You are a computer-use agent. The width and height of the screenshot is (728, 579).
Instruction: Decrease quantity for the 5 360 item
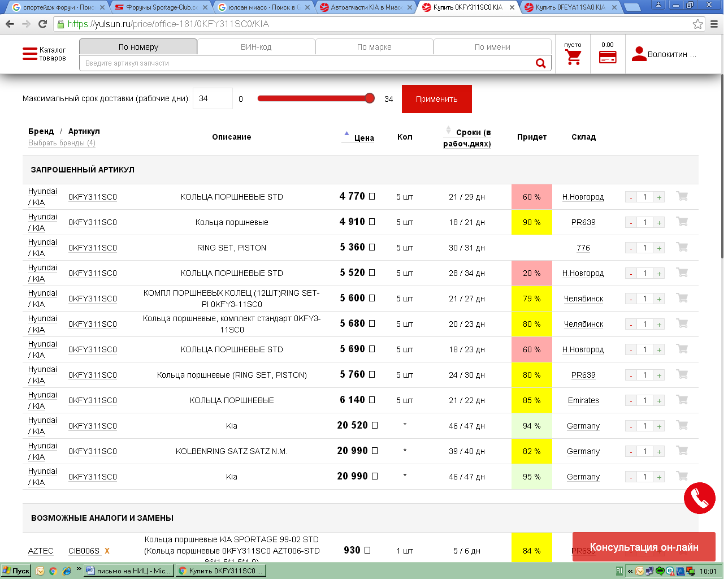(631, 248)
